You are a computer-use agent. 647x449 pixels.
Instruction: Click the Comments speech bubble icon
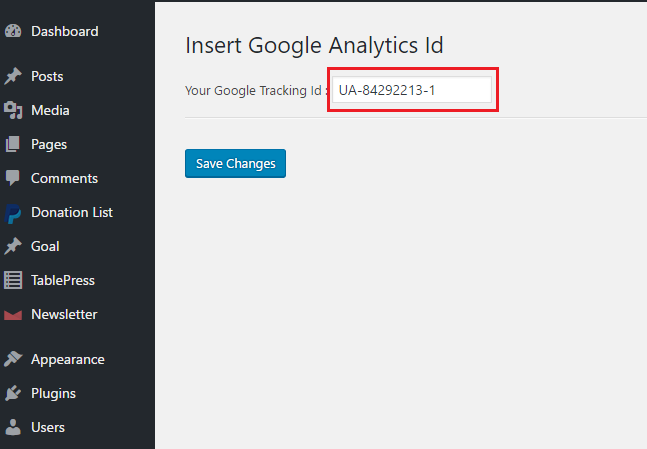coord(12,178)
